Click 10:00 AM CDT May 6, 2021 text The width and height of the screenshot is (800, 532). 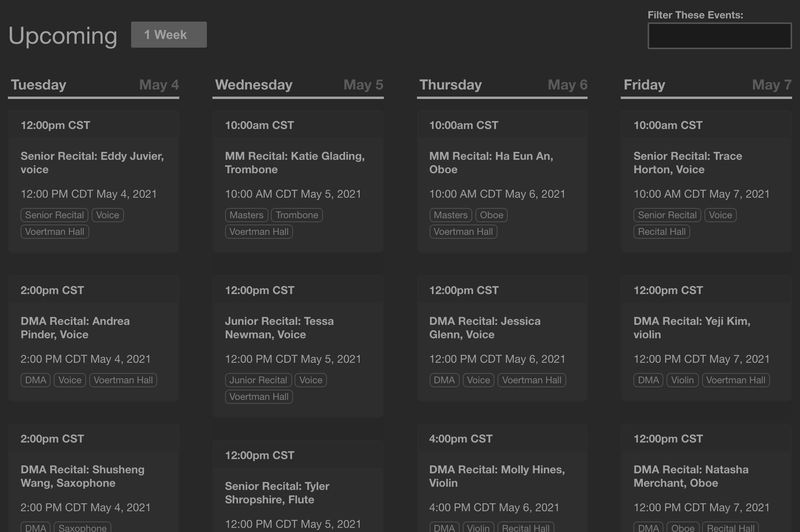(x=497, y=194)
